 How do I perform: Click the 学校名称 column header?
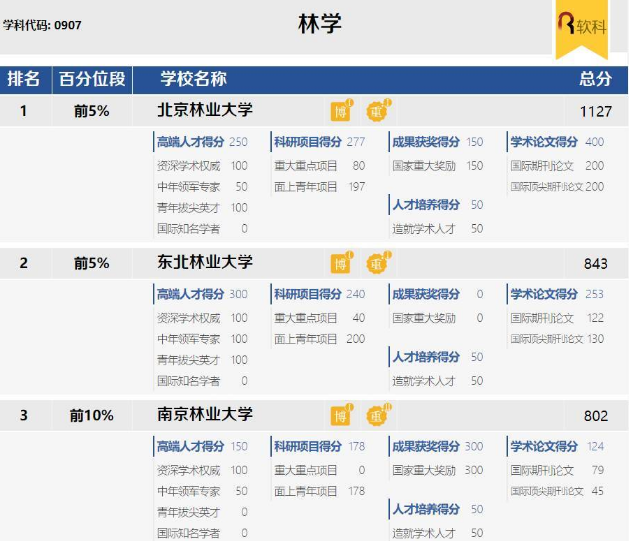(194, 79)
